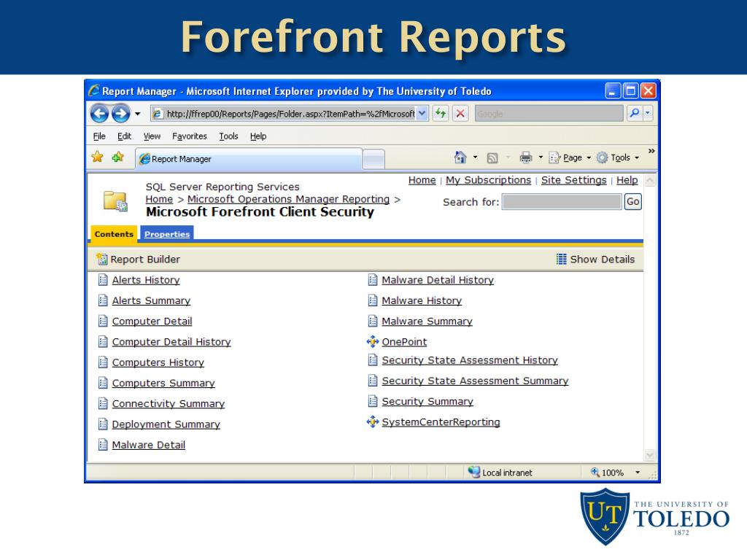The image size is (747, 560).
Task: Click the Malware History report icon
Action: point(373,300)
